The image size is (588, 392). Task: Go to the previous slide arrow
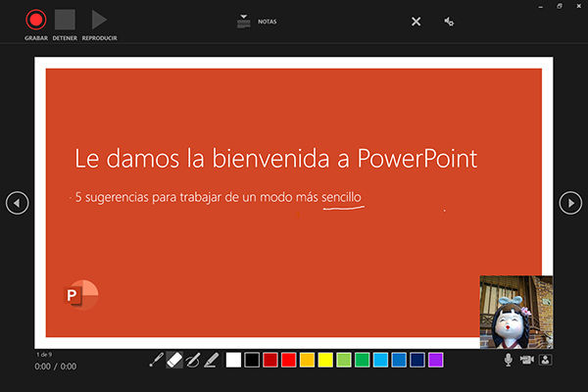(18, 203)
